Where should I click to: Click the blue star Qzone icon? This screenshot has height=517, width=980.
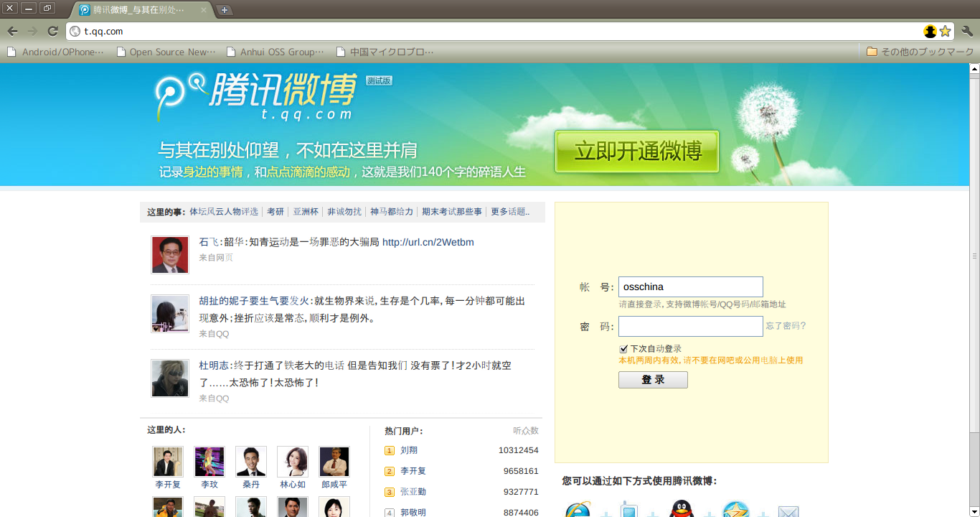pos(735,510)
